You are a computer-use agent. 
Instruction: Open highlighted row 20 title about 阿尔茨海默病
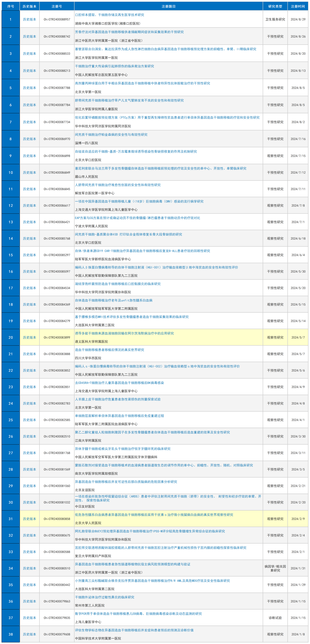(x=124, y=333)
